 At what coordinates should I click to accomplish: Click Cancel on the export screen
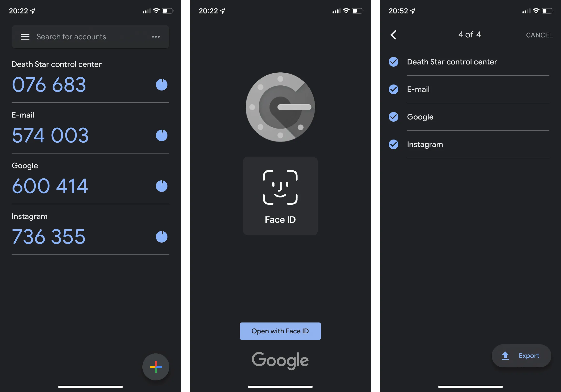tap(539, 35)
